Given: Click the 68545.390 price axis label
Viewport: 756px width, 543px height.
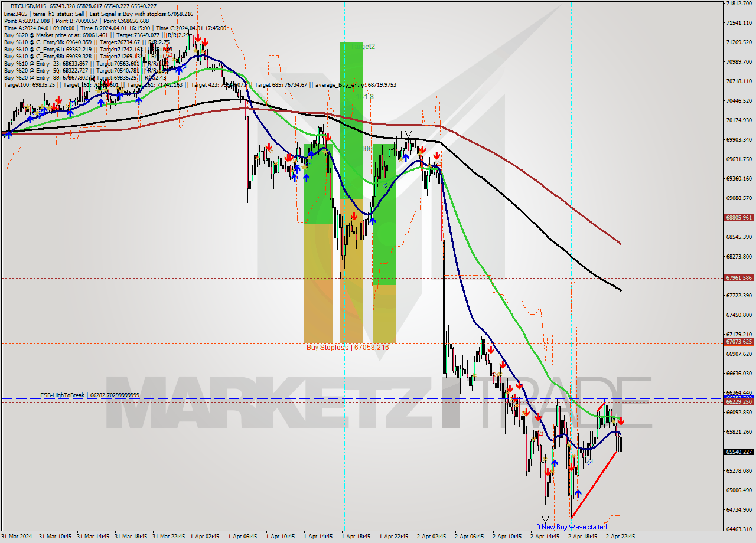Looking at the screenshot, I should pyautogui.click(x=739, y=237).
